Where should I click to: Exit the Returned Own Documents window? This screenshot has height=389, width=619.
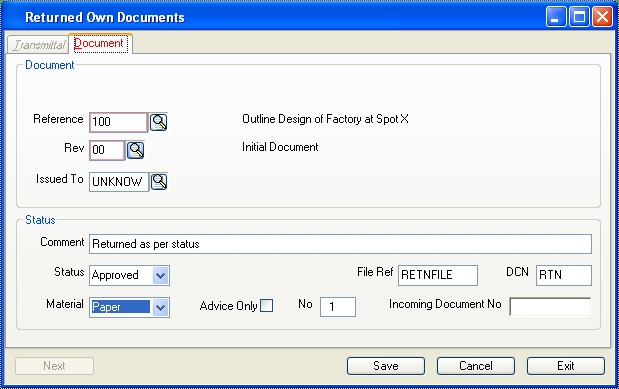click(566, 366)
